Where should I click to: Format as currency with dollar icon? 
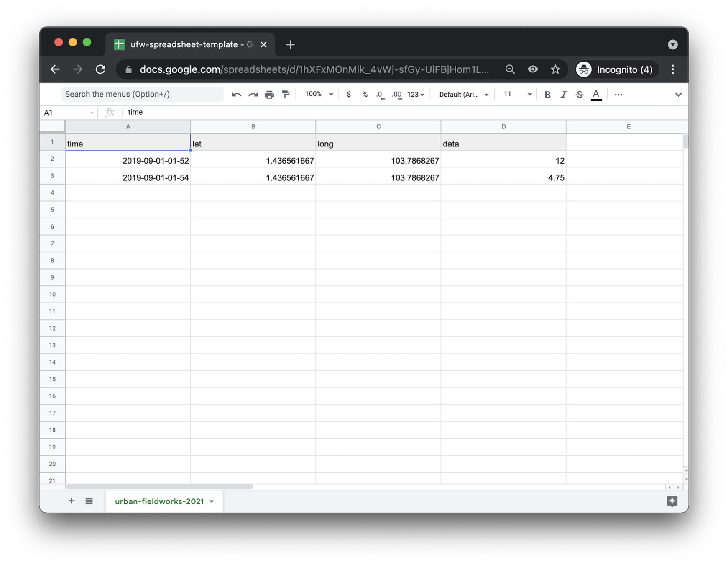tap(349, 95)
